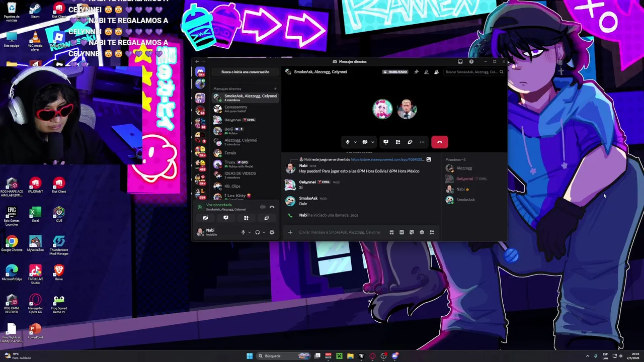
Task: Mute microphone in the user panel
Action: click(243, 232)
